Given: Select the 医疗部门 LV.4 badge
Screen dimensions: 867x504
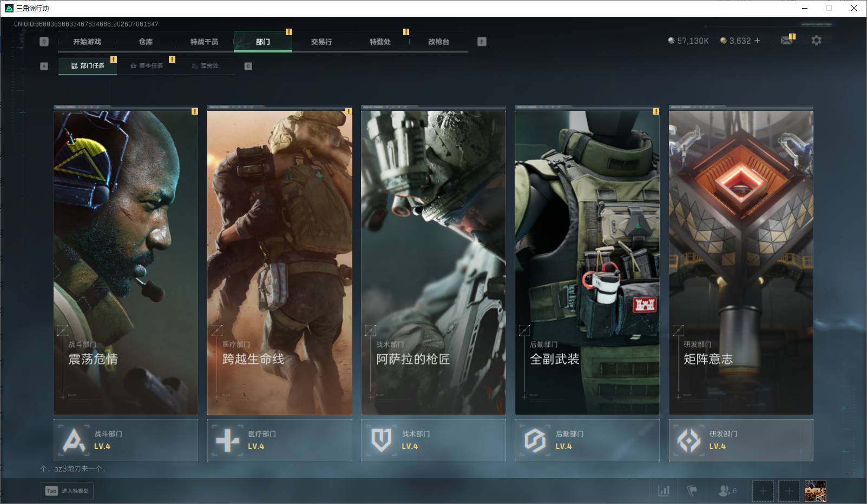Looking at the screenshot, I should click(280, 440).
